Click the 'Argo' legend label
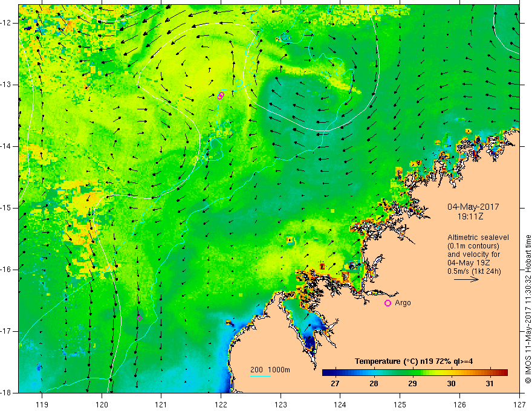This screenshot has height=411, width=532. (x=403, y=303)
